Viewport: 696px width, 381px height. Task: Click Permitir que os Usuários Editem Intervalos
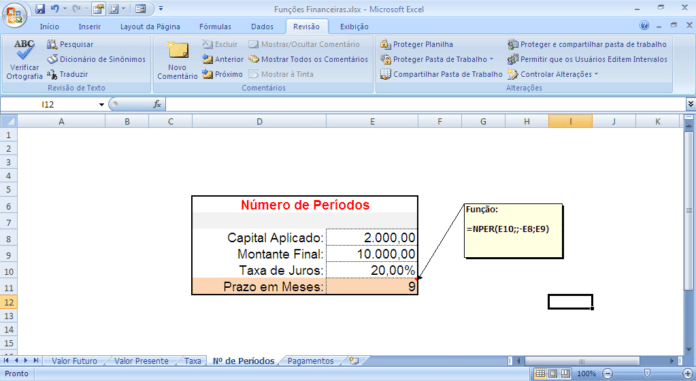[587, 59]
